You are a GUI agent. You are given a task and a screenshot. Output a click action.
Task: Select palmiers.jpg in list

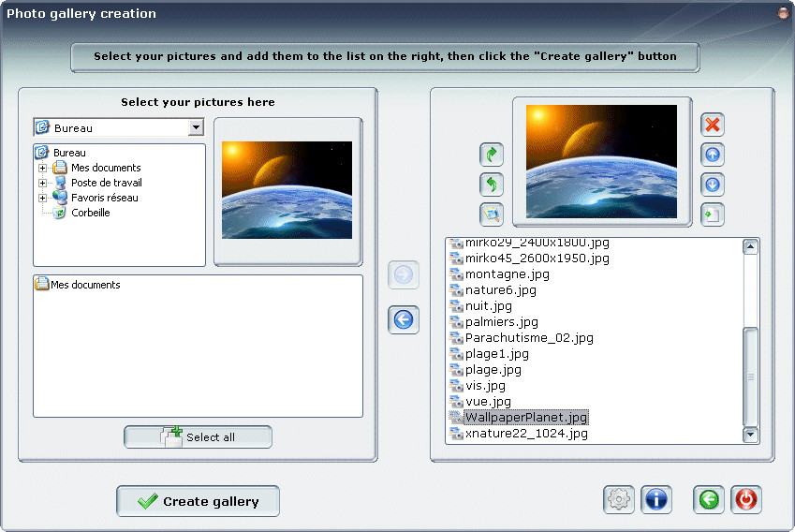click(x=501, y=322)
